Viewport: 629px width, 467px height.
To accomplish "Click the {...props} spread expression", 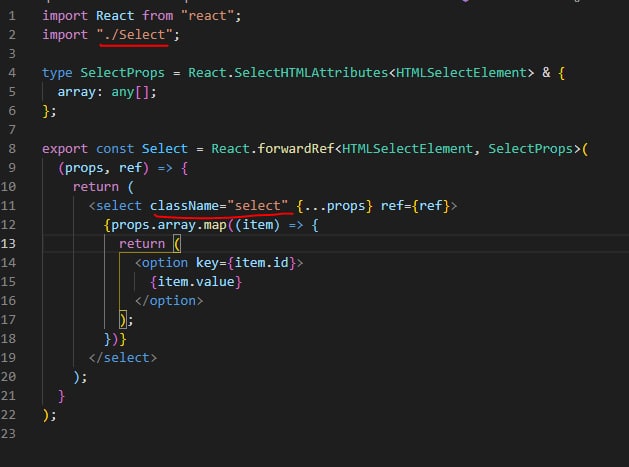I will [335, 206].
